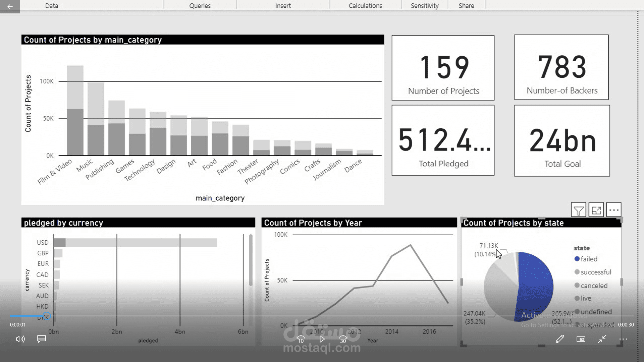The height and width of the screenshot is (362, 644).
Task: Click the Queries tab in top menu bar
Action: pos(200,5)
